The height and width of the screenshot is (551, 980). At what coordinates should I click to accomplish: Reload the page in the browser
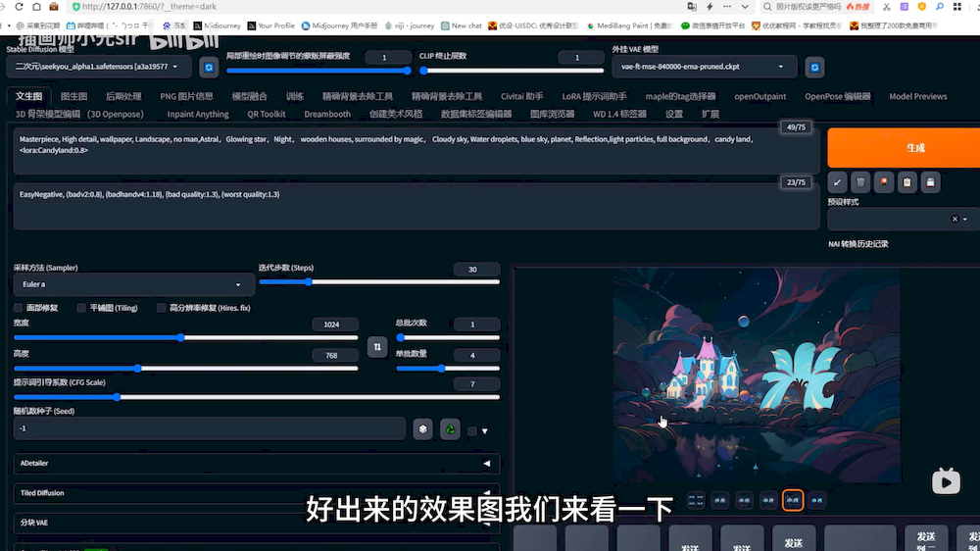[19, 6]
